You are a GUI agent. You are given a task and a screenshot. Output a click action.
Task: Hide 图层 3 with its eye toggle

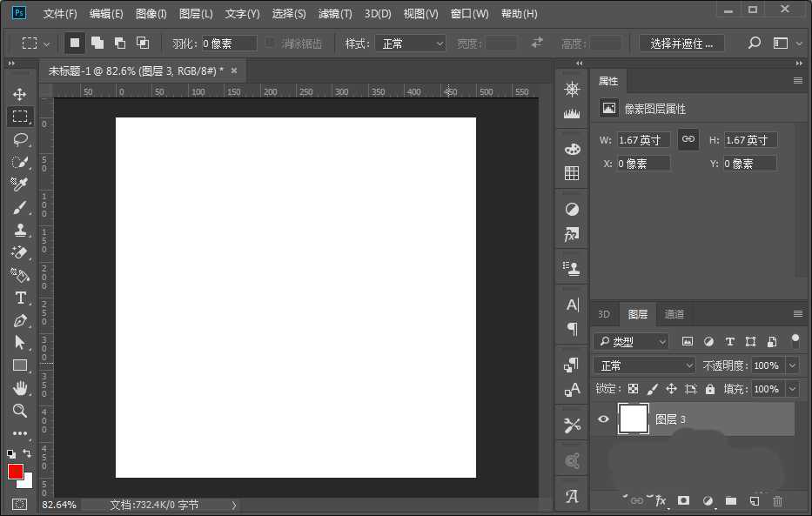603,419
